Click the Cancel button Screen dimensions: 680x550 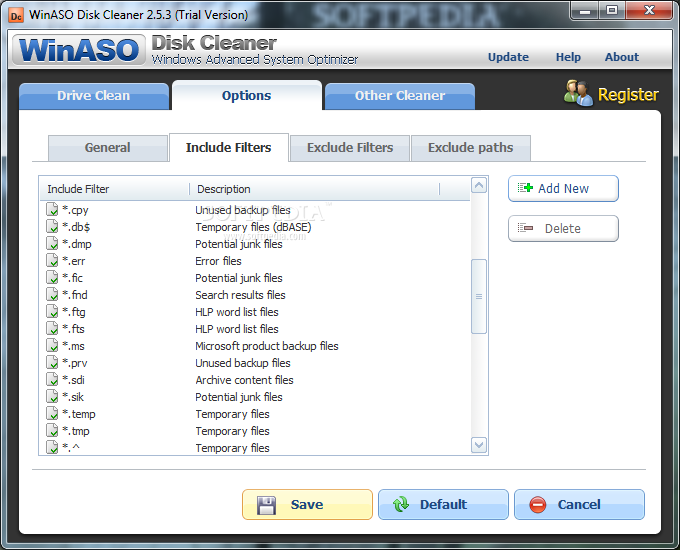579,504
